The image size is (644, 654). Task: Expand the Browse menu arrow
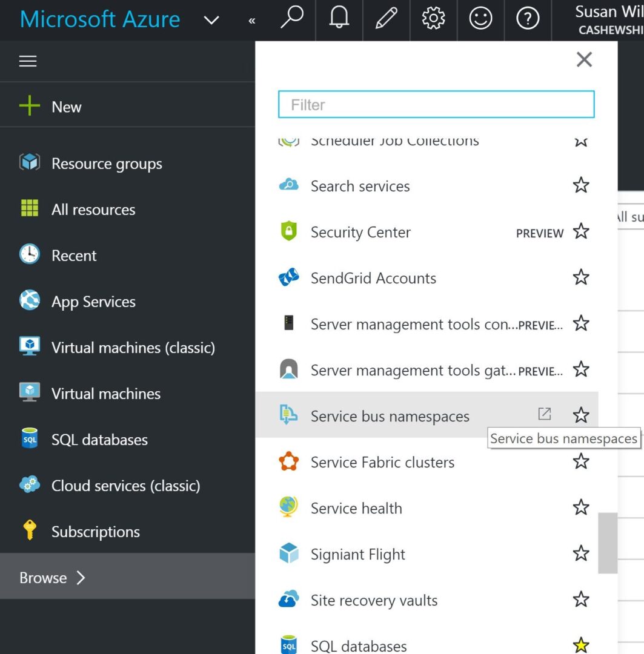click(x=81, y=577)
